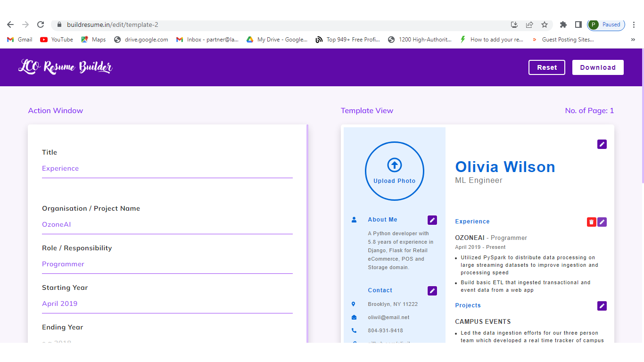Click the Title input field
Image resolution: width=644 pixels, height=362 pixels.
pos(167,169)
